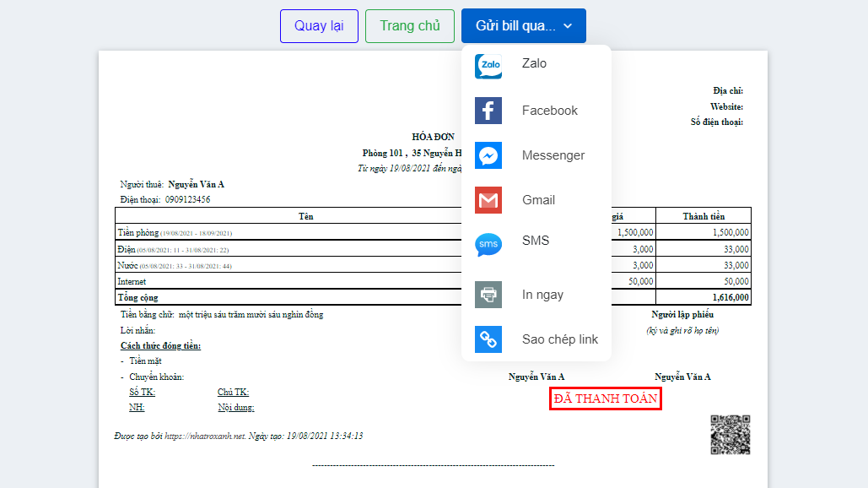
Task: Click the printer icon
Action: coord(488,295)
